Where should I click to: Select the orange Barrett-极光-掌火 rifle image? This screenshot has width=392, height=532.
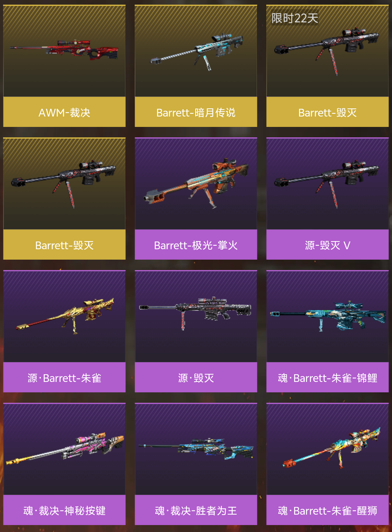point(196,183)
